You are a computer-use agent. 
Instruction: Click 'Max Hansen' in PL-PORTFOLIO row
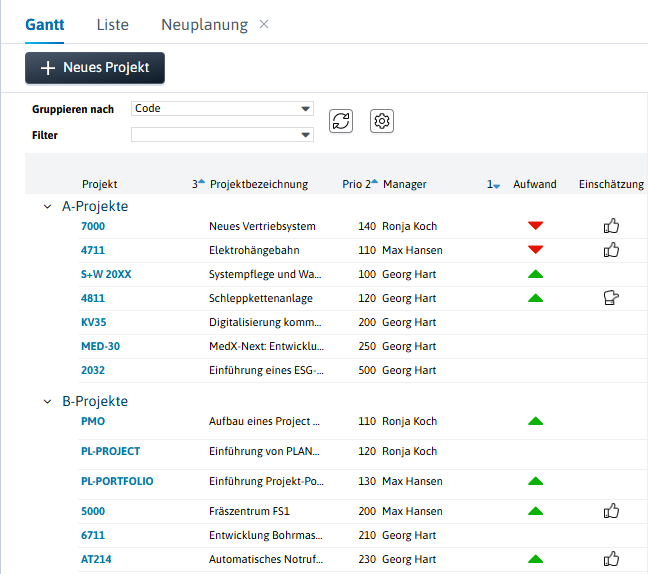(x=412, y=481)
